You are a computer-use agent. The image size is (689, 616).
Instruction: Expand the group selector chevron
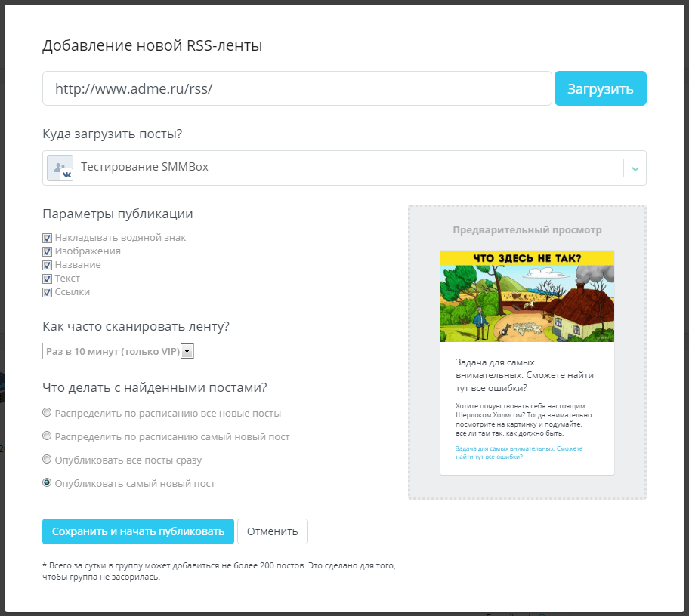point(635,168)
